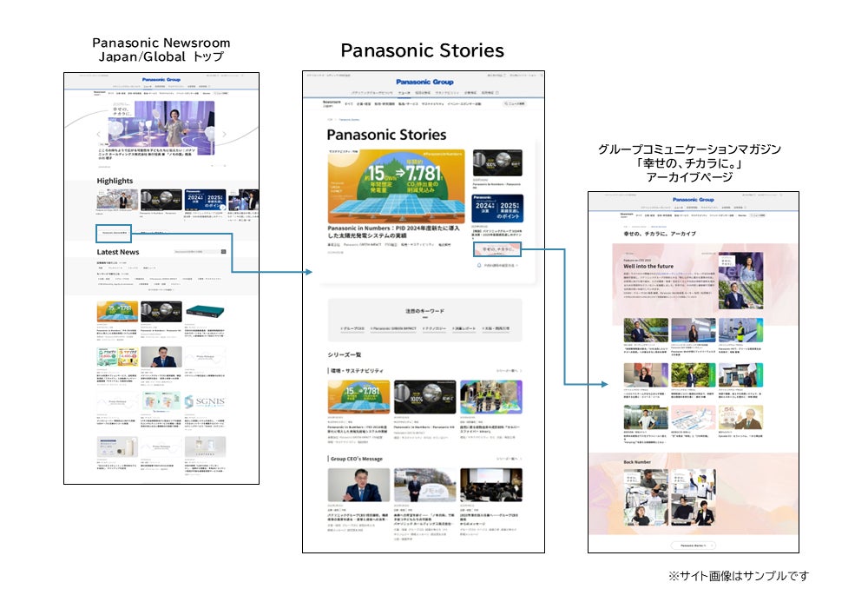Open black side thumbnail beside featured solar story
The width and height of the screenshot is (868, 602).
[x=497, y=163]
